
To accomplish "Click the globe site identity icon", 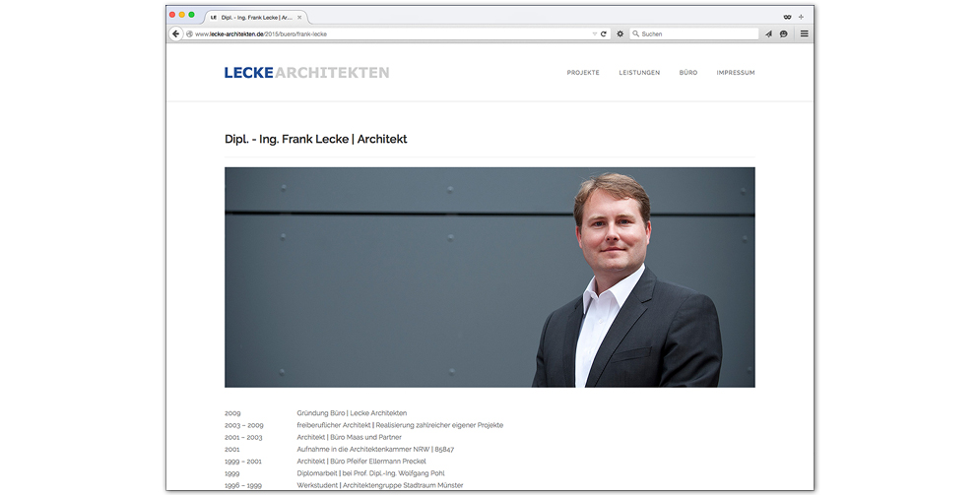I will click(189, 33).
